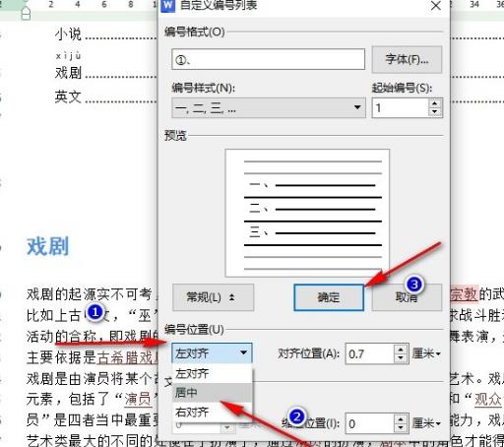Click the numbering preview pane
This screenshot has width=504, height=447.
pos(307,213)
